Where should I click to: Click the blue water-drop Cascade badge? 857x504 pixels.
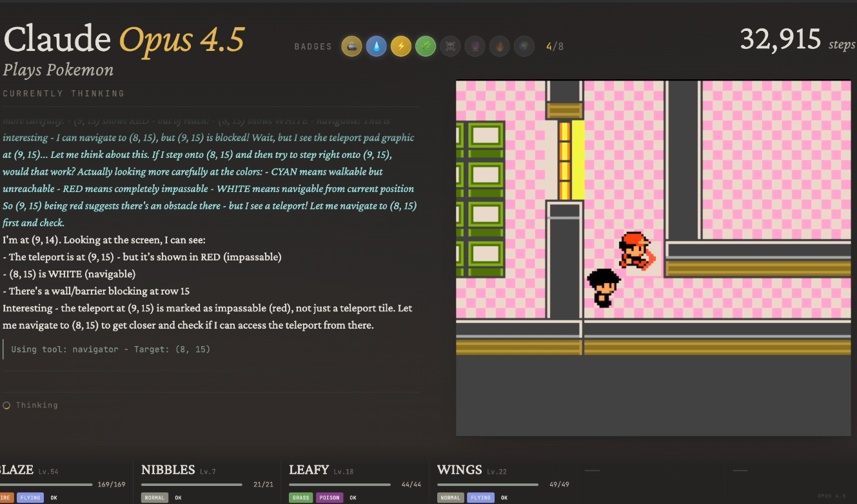point(376,46)
